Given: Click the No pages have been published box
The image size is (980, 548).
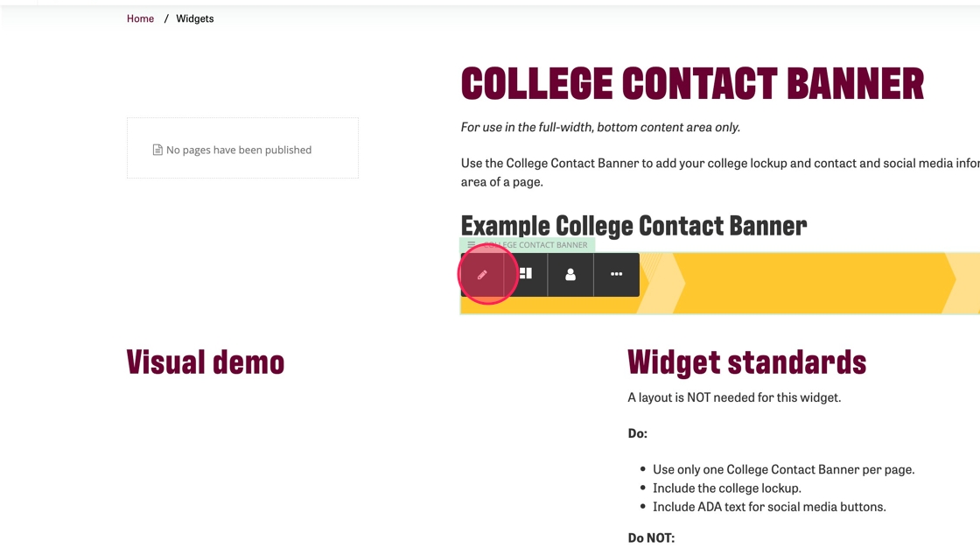Looking at the screenshot, I should point(242,149).
